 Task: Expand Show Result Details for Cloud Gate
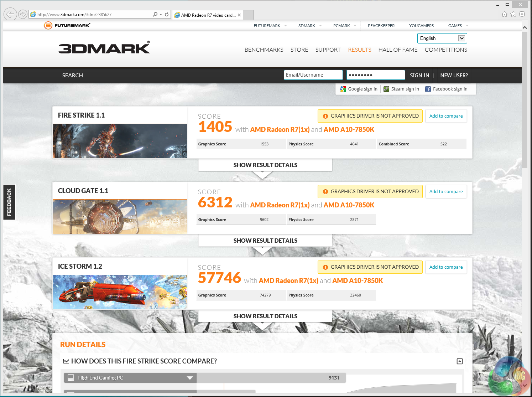coord(265,241)
